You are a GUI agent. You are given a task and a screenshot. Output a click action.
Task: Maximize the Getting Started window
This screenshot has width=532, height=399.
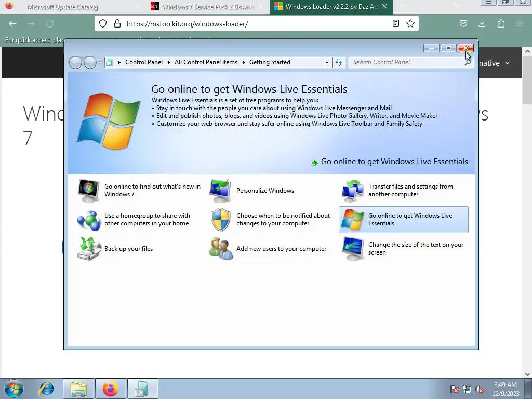tap(448, 48)
